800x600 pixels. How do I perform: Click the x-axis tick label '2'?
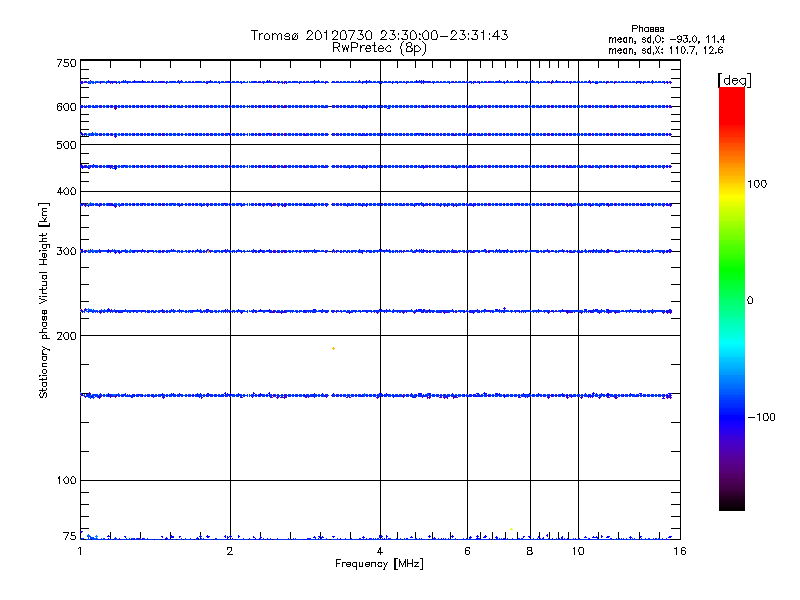click(230, 551)
